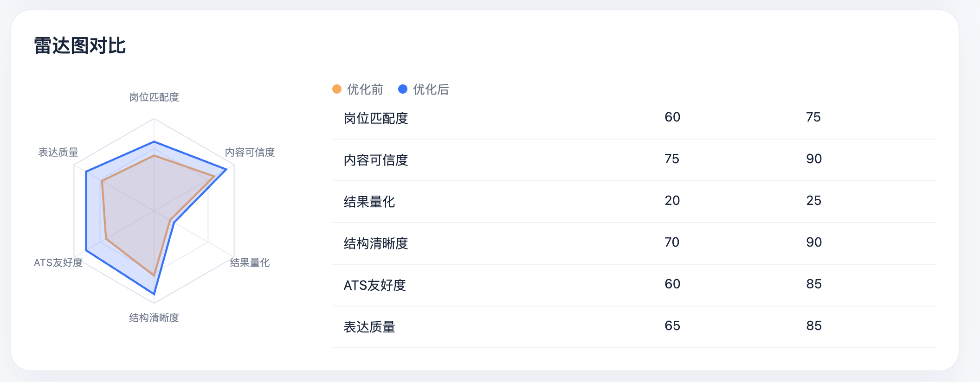Click the 内容可信度 radar axis label
980x382 pixels.
(250, 152)
